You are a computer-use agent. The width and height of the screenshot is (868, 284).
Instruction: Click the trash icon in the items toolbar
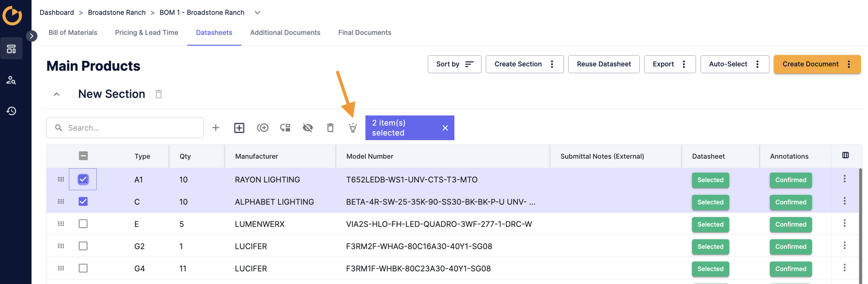pyautogui.click(x=330, y=128)
